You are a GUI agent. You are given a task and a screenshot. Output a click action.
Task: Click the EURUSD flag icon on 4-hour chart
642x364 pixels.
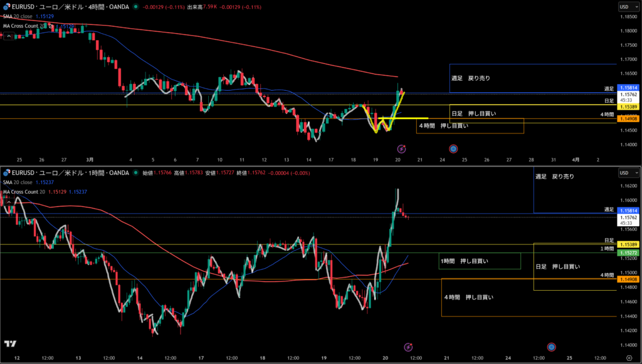click(6, 7)
